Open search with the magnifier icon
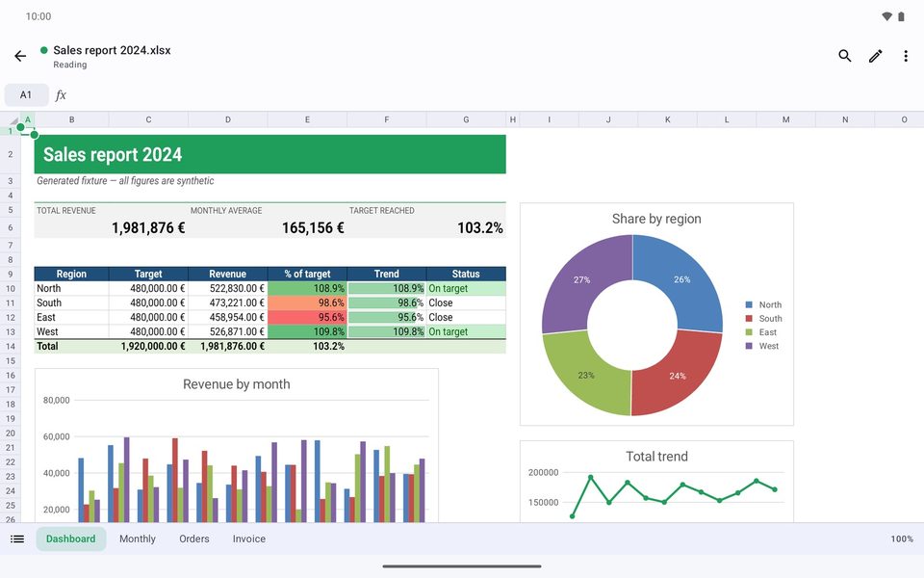Viewport: 924px width, 578px height. point(845,56)
